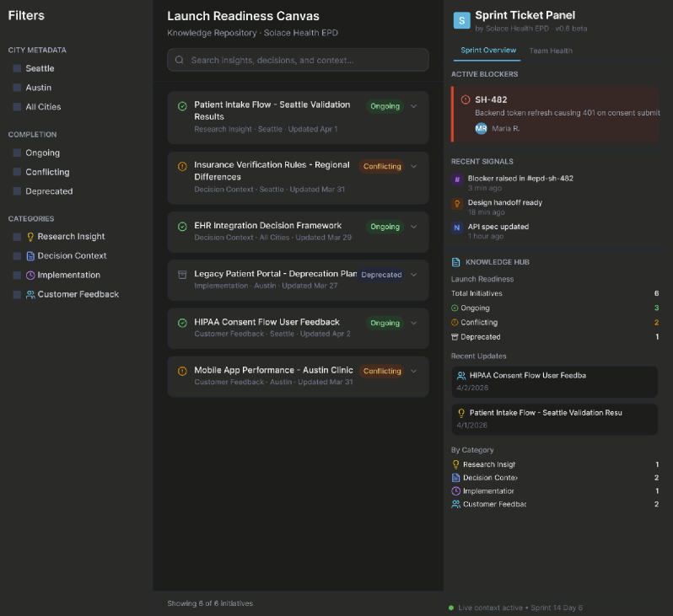673x616 pixels.
Task: Enable the Decision Context category checkbox
Action: pyautogui.click(x=17, y=256)
